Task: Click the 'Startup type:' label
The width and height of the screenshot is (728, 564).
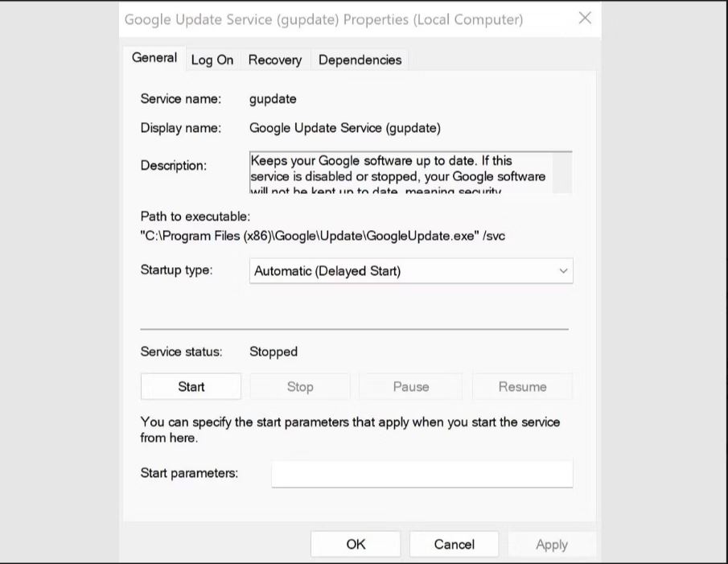Action: [x=176, y=270]
